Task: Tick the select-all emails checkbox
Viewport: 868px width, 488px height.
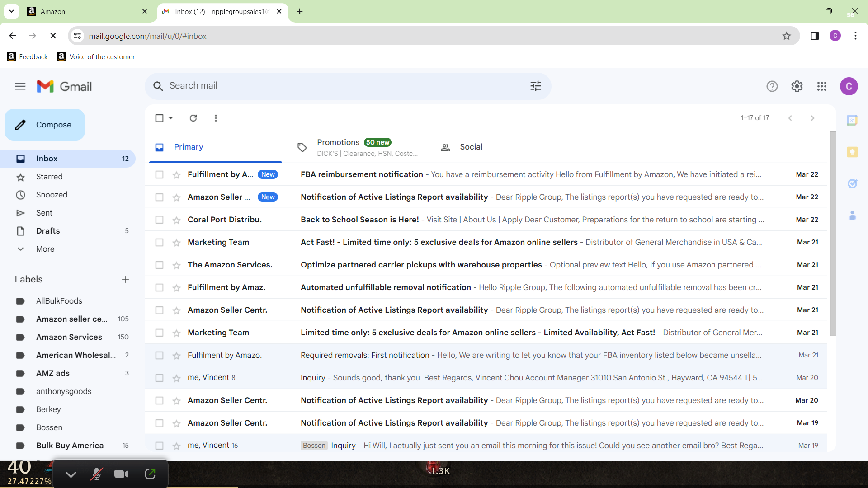Action: pos(159,118)
